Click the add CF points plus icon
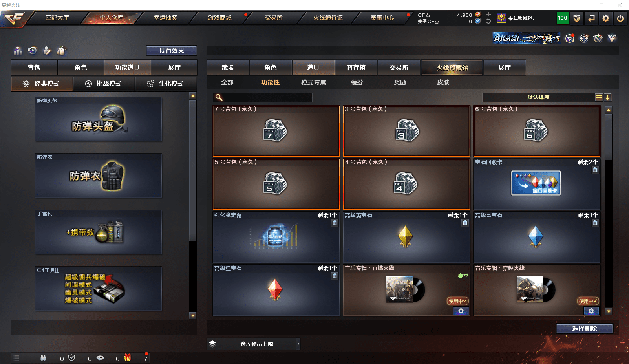Viewport: 629px width, 364px height. click(488, 15)
